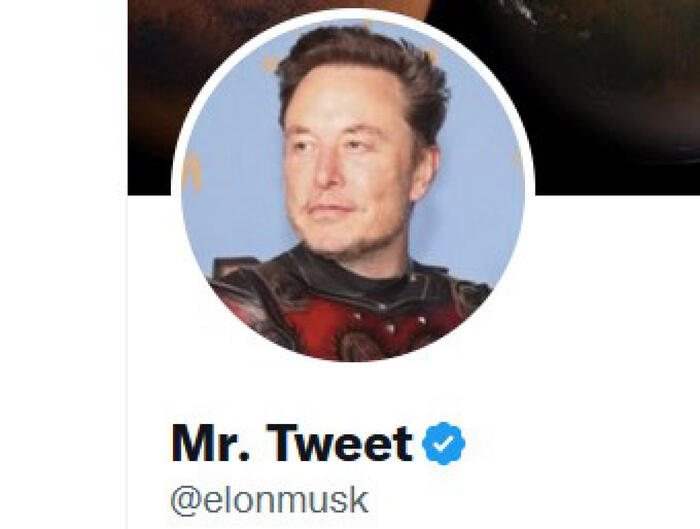Click the white checkmark inside the badge

(444, 444)
